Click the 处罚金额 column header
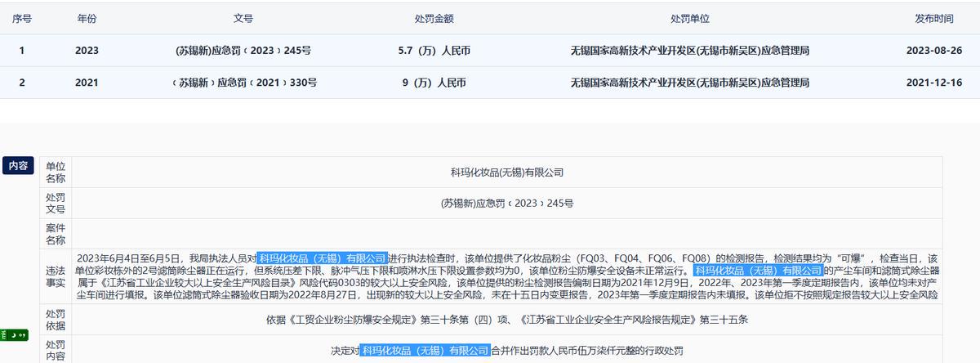Image resolution: width=980 pixels, height=363 pixels. click(x=434, y=18)
